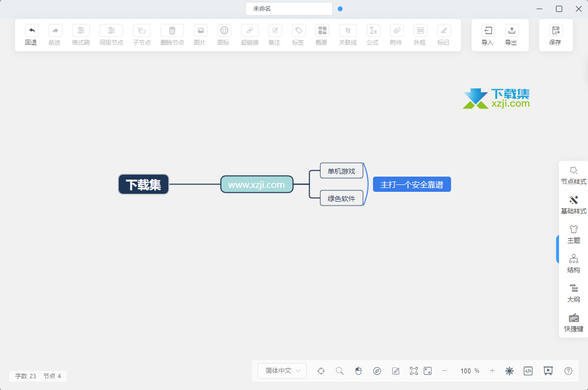Click the 标签 tag icon
This screenshot has height=390, width=588.
299,30
